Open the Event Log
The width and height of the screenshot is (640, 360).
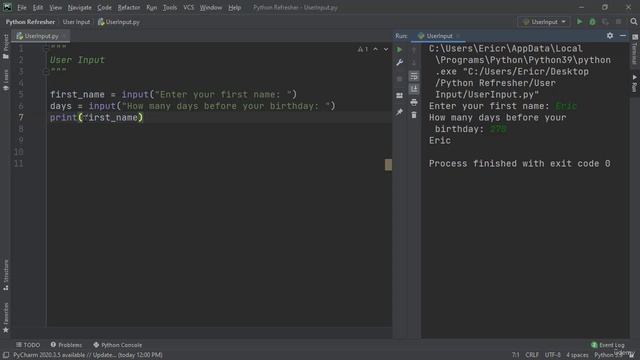point(608,345)
